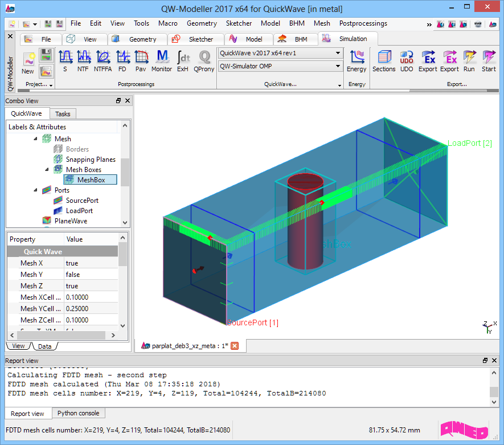Click the UDO export icon
504x445 pixels.
point(407,60)
